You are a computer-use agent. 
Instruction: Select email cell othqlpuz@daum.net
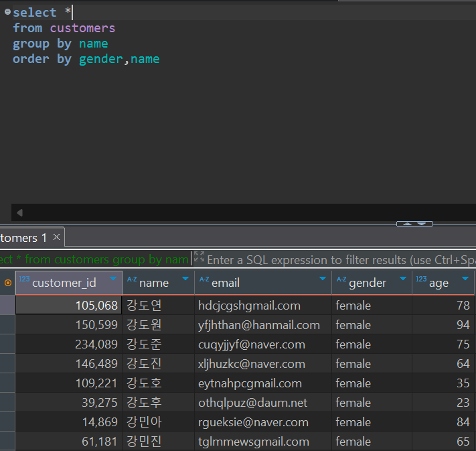click(x=263, y=402)
